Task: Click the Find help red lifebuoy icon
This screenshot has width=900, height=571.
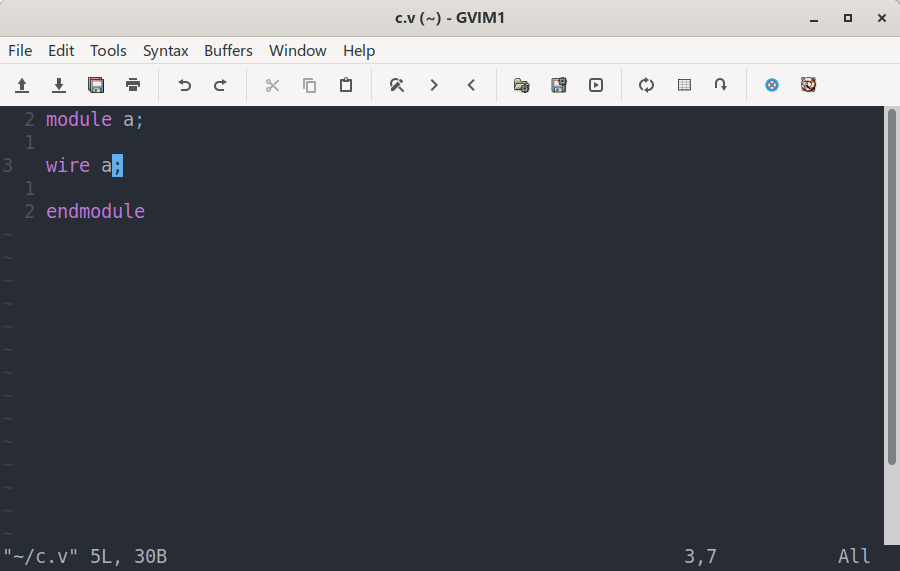Action: click(808, 86)
